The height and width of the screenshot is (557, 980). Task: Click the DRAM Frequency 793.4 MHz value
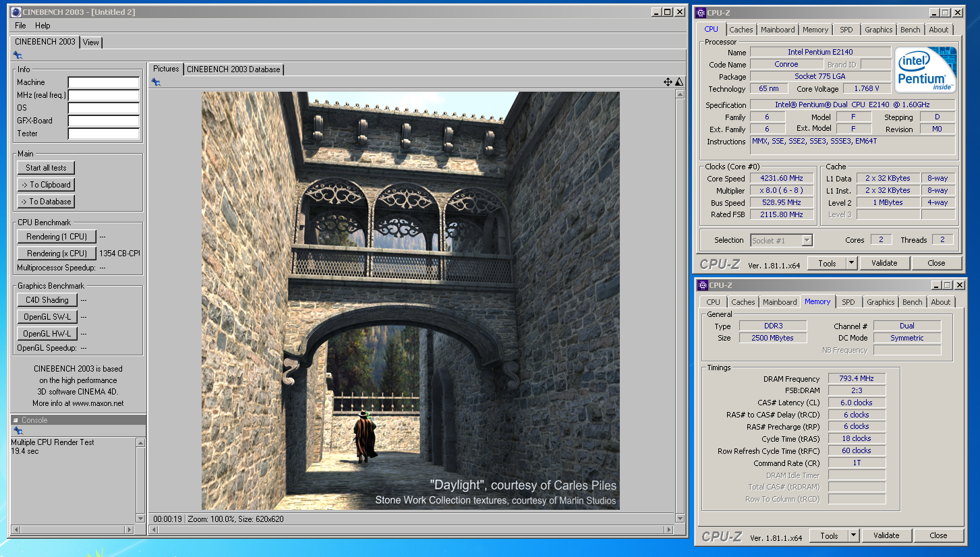[857, 379]
